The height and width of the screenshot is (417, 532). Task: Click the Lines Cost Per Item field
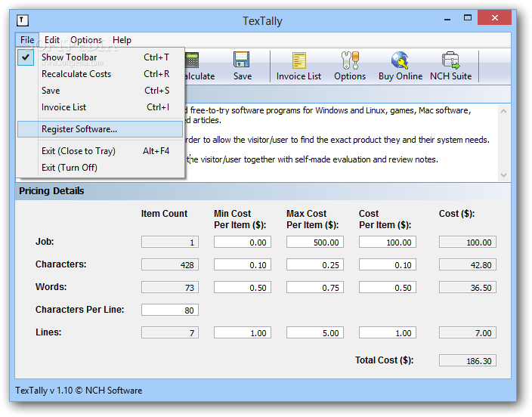(x=388, y=333)
